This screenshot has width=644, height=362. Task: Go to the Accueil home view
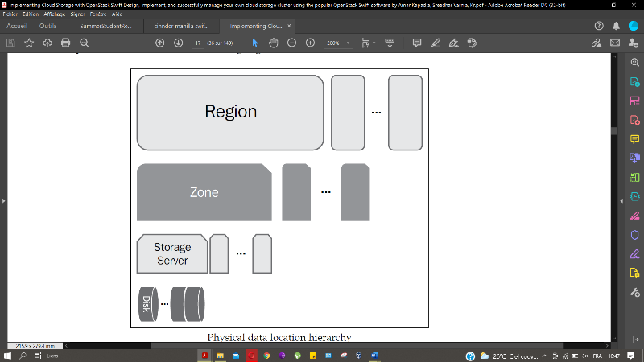(x=16, y=26)
